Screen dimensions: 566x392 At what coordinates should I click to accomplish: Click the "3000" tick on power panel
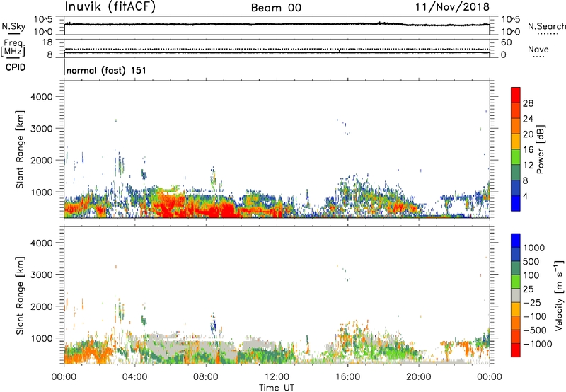[42, 129]
